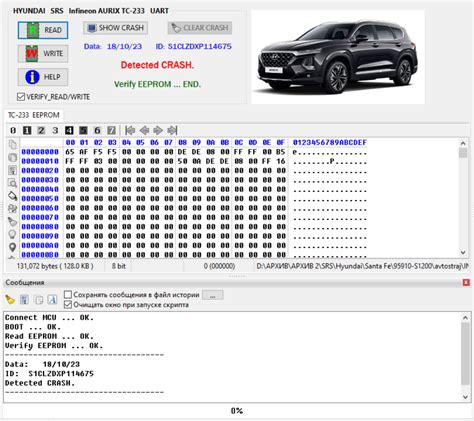The width and height of the screenshot is (474, 421).
Task: Click the '131,072 bytes ( 128.0 KB )' status entry
Action: pos(55,266)
